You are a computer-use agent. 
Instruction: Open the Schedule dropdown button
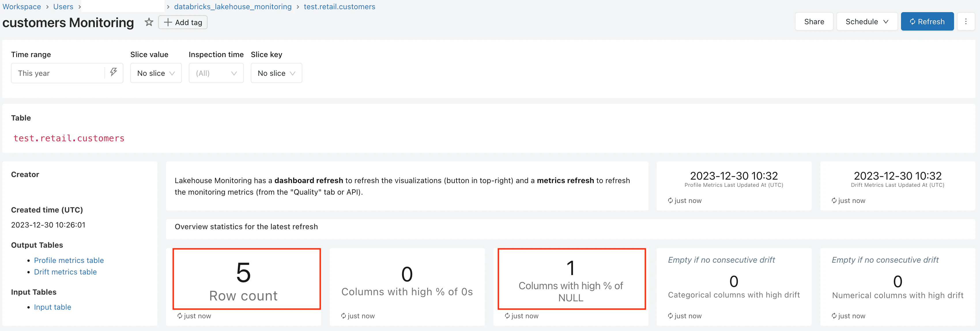[867, 22]
